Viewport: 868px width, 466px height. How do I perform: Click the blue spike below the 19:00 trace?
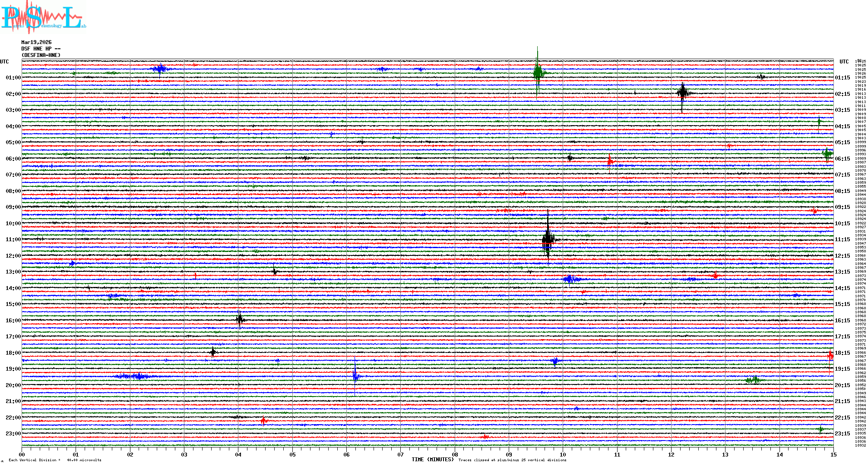(355, 376)
